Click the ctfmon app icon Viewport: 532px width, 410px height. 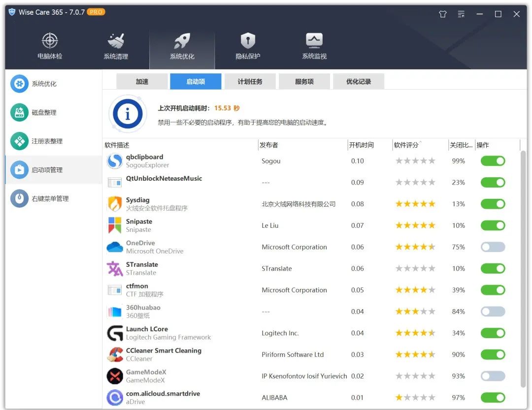115,290
